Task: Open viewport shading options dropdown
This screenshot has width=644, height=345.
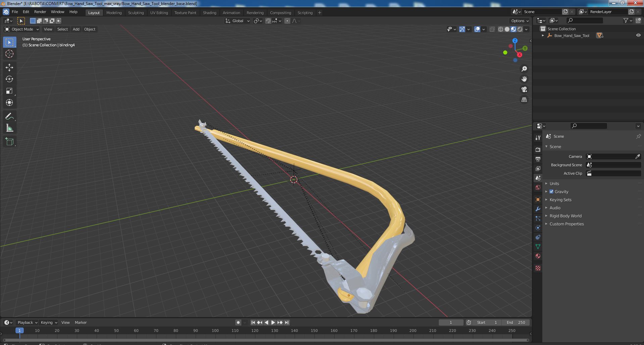Action: point(527,29)
